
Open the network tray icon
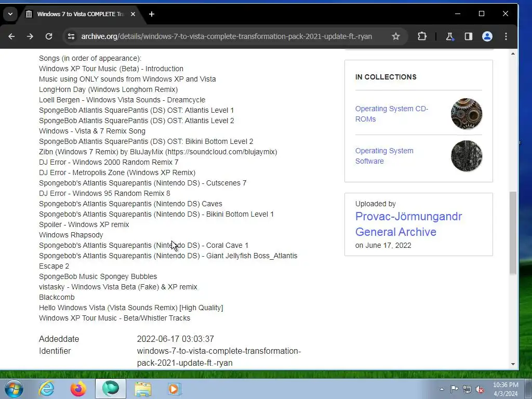pyautogui.click(x=467, y=389)
